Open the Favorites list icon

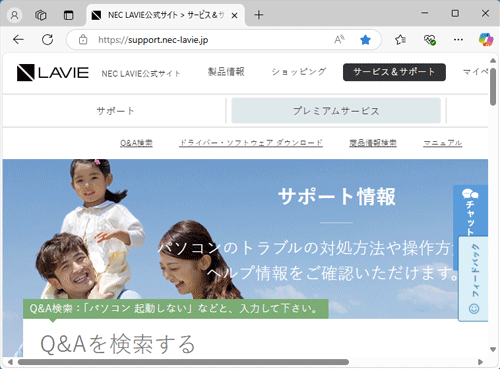(x=400, y=40)
